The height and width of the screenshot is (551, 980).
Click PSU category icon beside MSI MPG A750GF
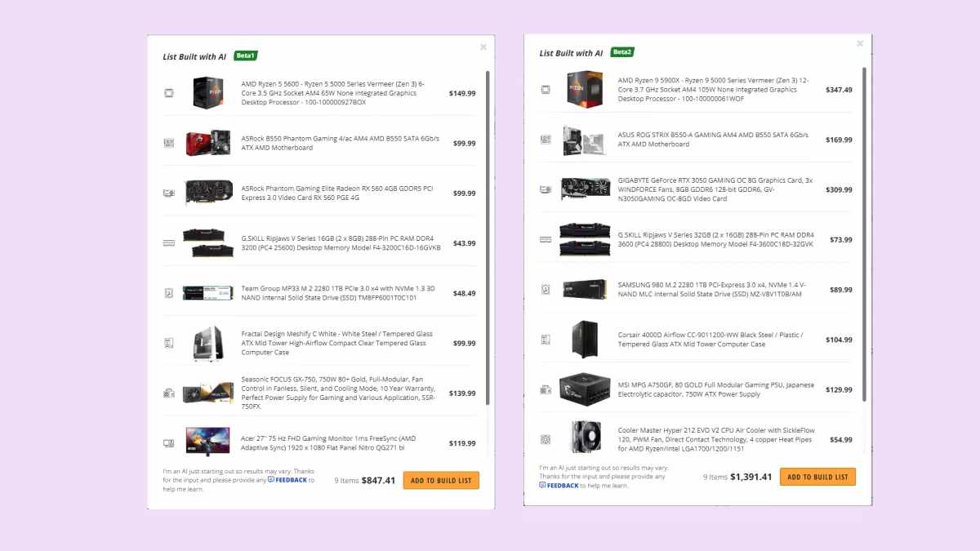click(x=546, y=389)
